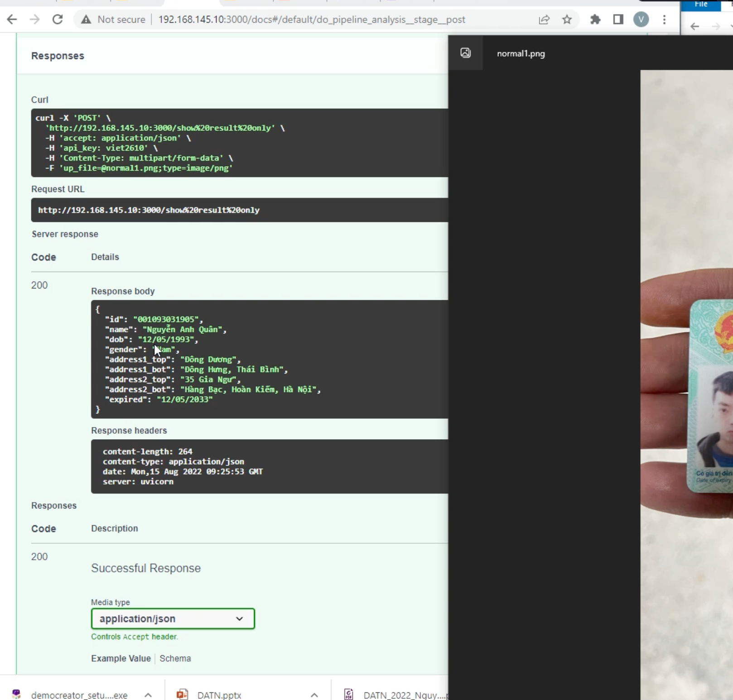Click the share page icon in address bar

pyautogui.click(x=544, y=19)
